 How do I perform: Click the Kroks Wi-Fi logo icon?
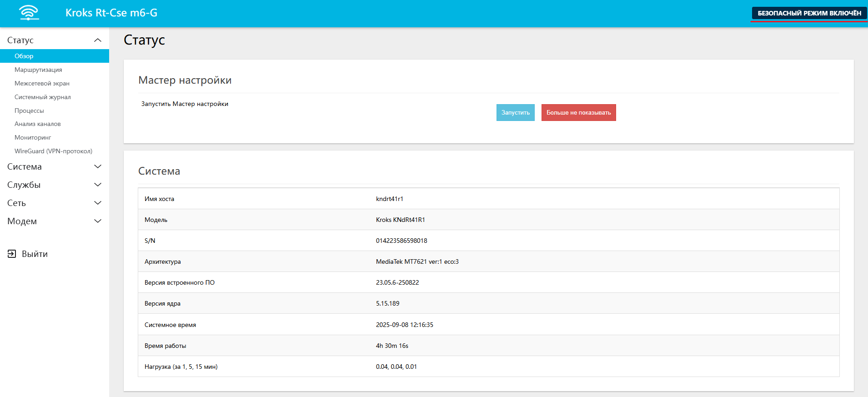click(x=29, y=13)
